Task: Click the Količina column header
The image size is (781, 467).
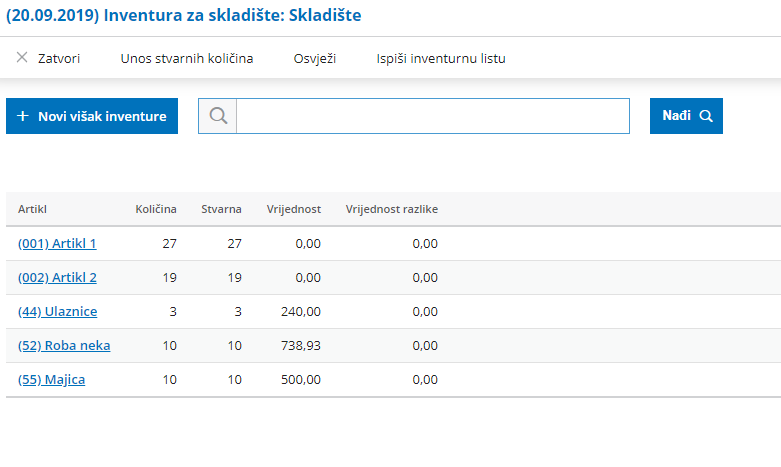Action: pyautogui.click(x=156, y=209)
